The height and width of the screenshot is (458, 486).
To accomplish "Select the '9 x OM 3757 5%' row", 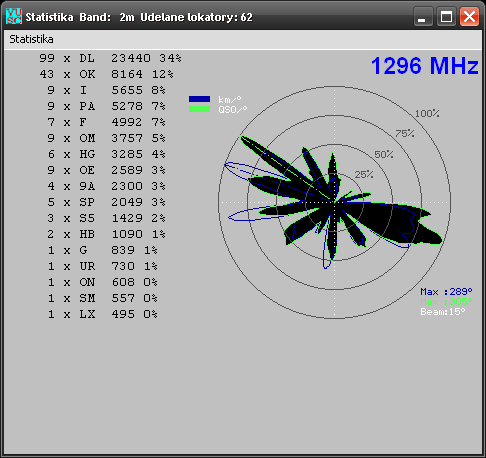I will click(x=106, y=138).
